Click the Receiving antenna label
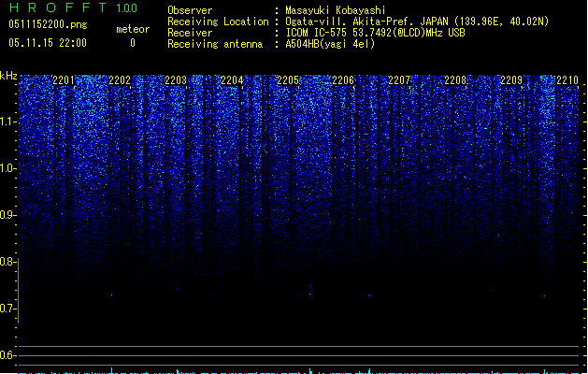This screenshot has height=374, width=588. [215, 44]
